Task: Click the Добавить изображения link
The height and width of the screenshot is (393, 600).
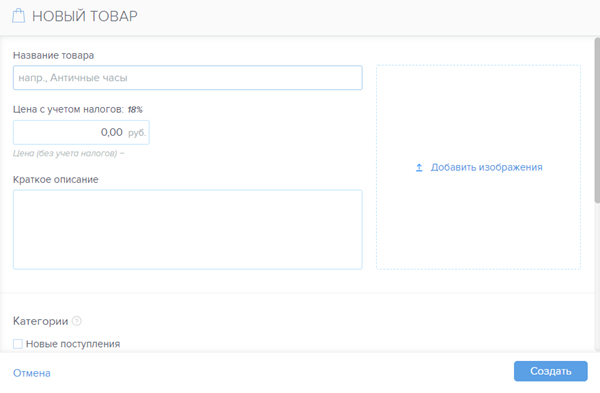Action: tap(486, 167)
